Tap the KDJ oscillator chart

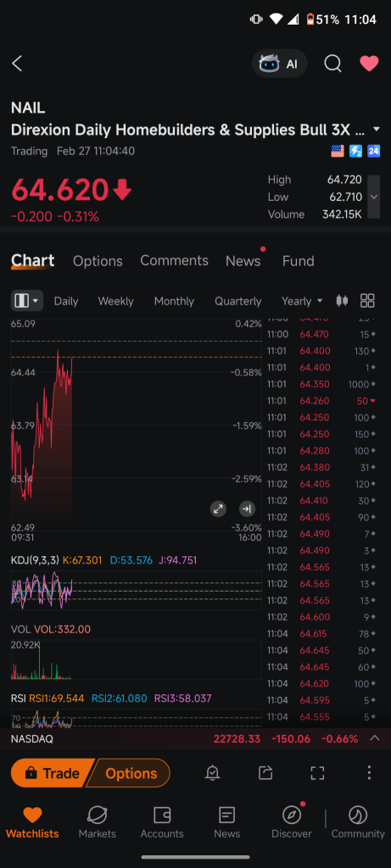tap(137, 591)
